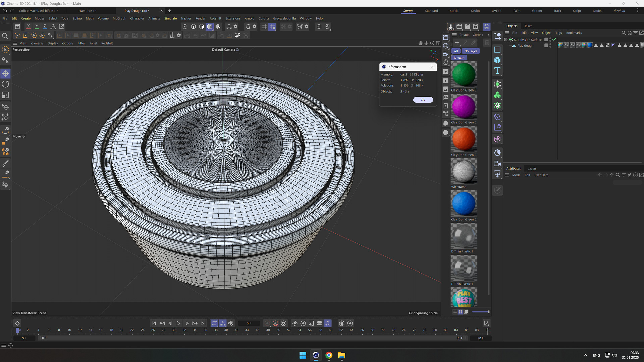This screenshot has width=644, height=362.
Task: Collapse the Subdivision Surface tree item
Action: (x=506, y=40)
